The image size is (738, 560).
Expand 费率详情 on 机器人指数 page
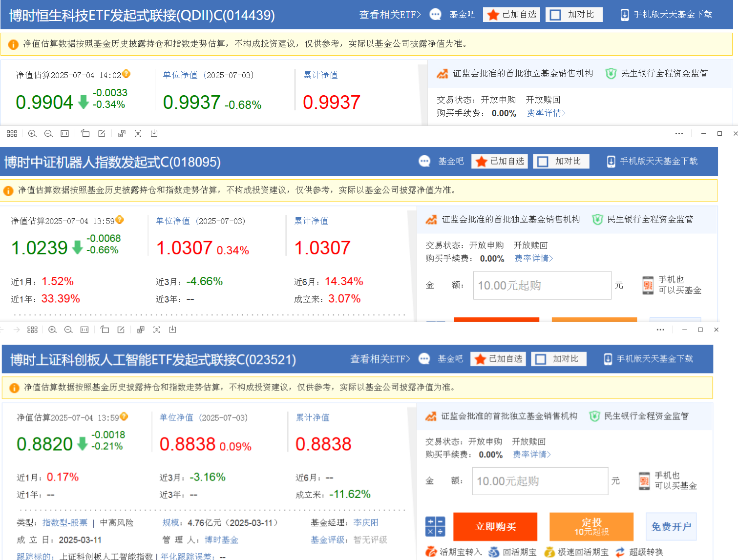coord(534,258)
